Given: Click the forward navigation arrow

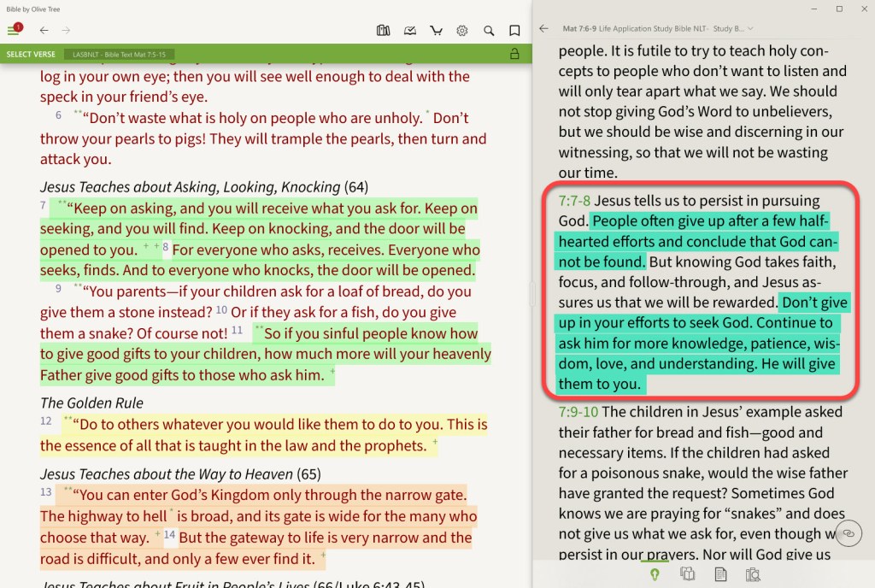Looking at the screenshot, I should tap(66, 30).
